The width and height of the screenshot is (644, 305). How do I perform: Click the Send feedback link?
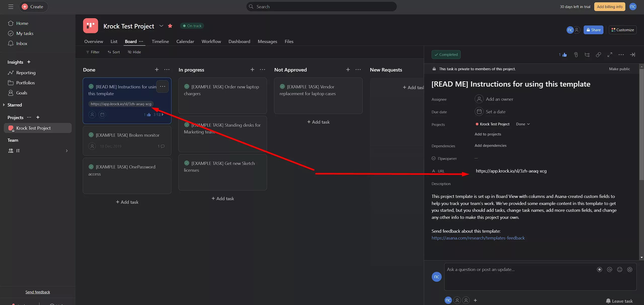coord(38,292)
